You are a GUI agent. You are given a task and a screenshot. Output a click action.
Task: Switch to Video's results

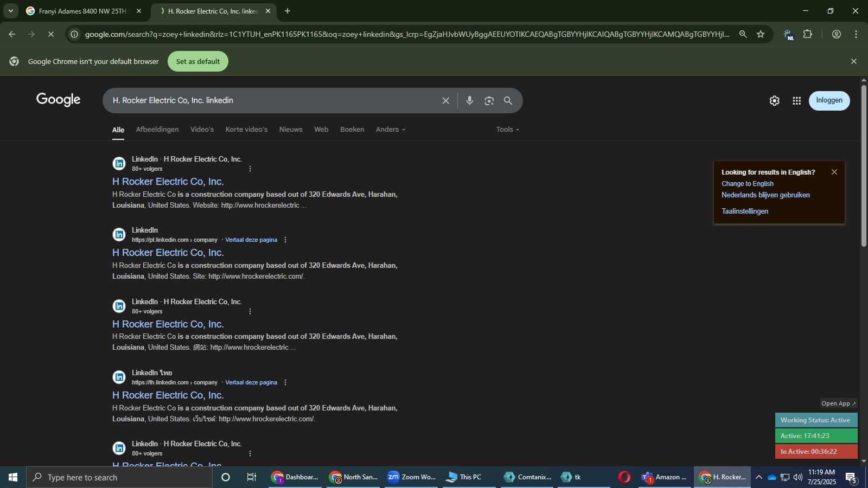(x=202, y=130)
